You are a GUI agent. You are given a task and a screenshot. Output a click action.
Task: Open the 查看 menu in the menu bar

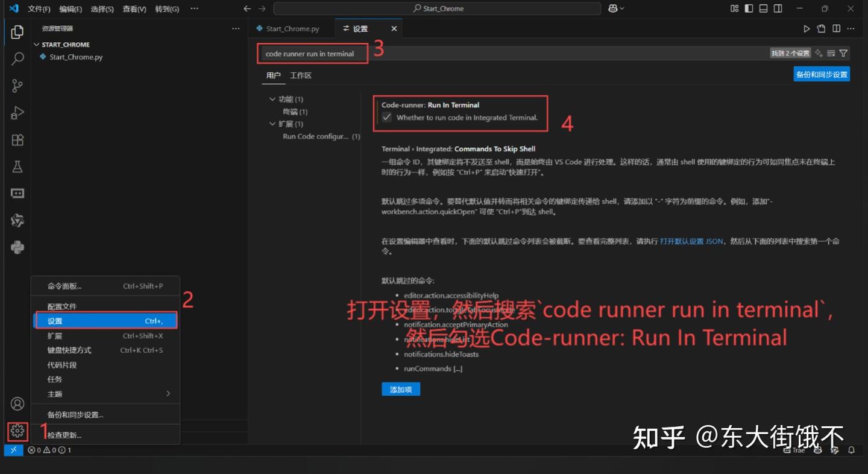[133, 8]
